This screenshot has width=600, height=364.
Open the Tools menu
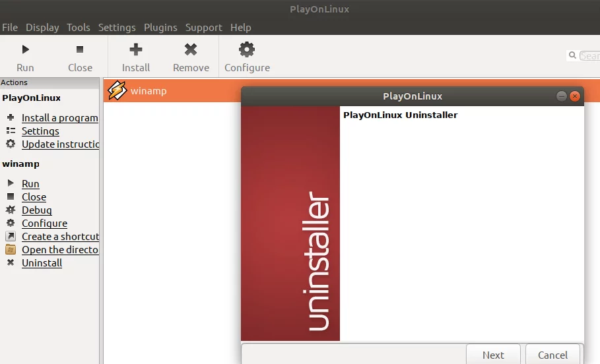(79, 28)
